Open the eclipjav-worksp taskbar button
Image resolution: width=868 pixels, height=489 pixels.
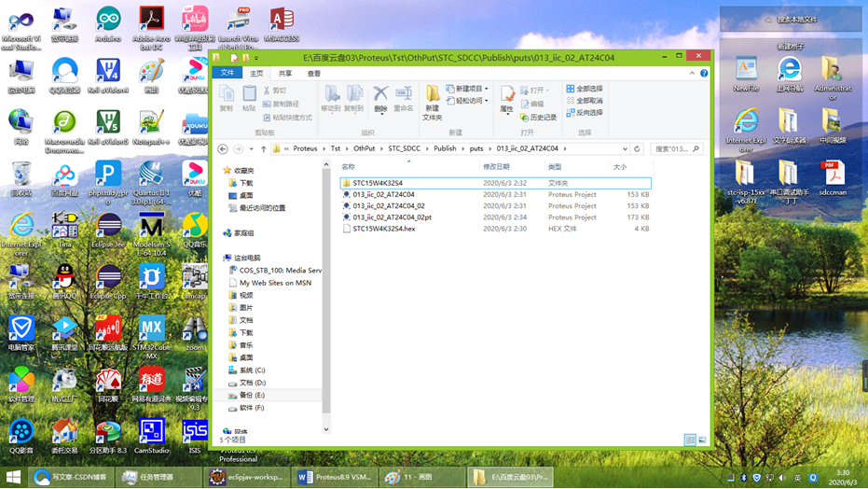click(247, 477)
